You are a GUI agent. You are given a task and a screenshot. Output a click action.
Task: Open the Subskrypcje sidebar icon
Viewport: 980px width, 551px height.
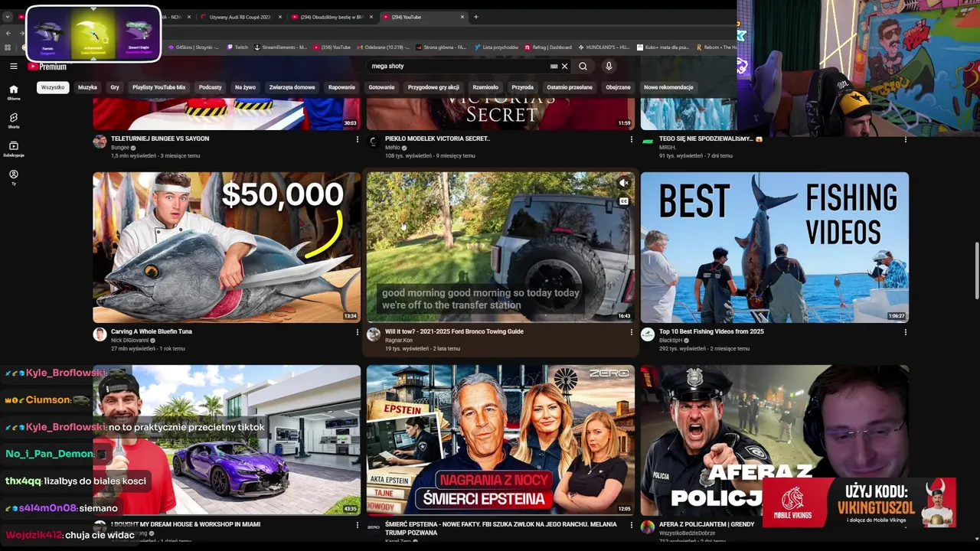[x=13, y=148]
